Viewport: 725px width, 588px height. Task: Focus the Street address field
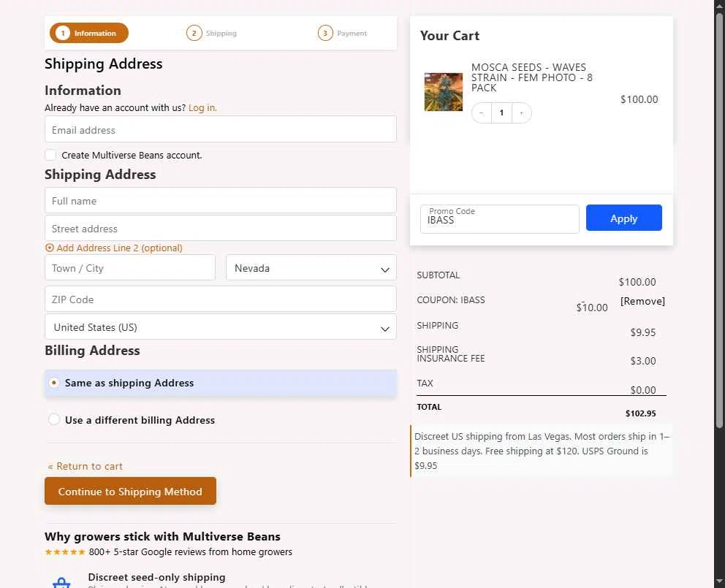point(221,228)
